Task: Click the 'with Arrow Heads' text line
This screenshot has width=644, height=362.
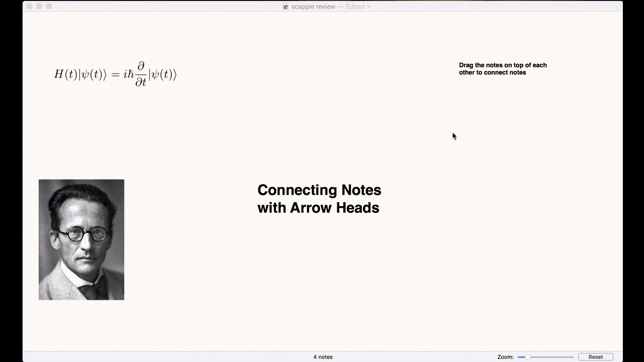Action: click(318, 208)
